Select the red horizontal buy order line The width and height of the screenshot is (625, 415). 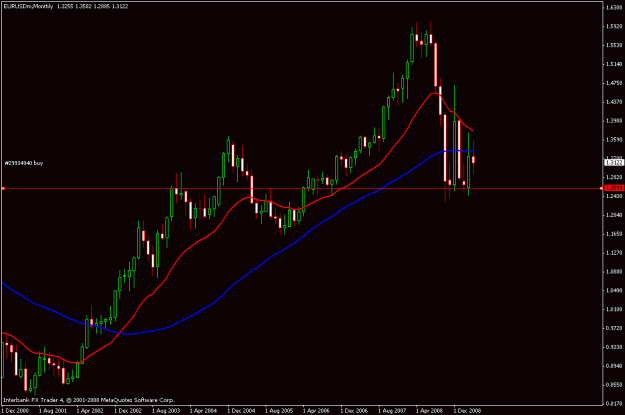click(303, 188)
